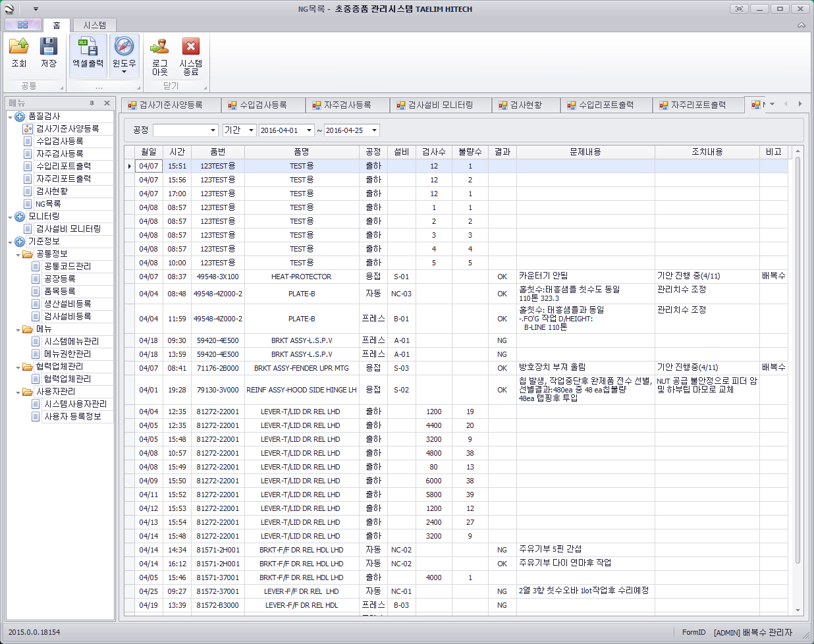The width and height of the screenshot is (814, 644).
Task: Click the grid vertical scrollbar down arrow
Action: pos(798,610)
